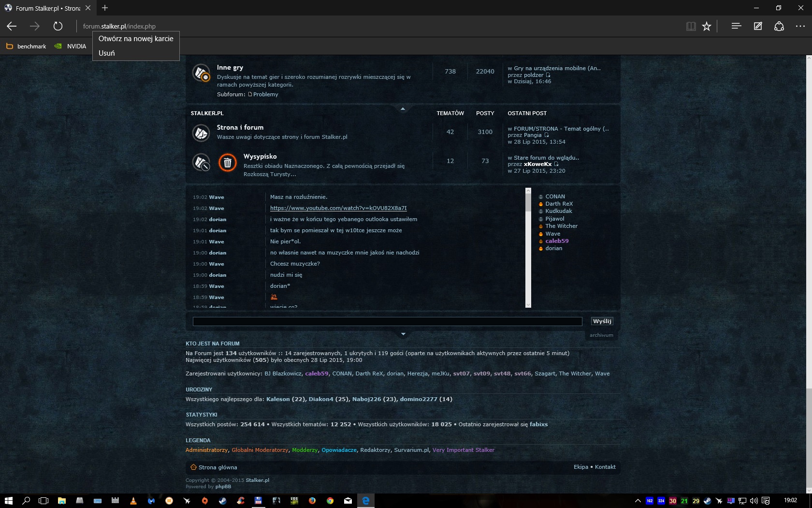
Task: Open the benchmark favorites bar item
Action: click(26, 46)
